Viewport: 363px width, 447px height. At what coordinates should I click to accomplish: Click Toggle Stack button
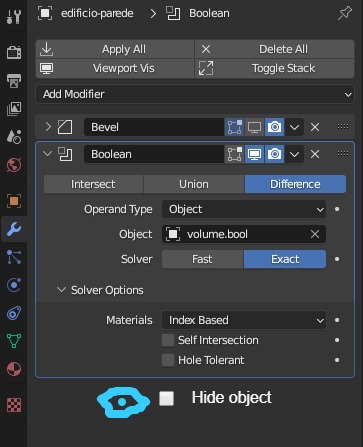275,68
